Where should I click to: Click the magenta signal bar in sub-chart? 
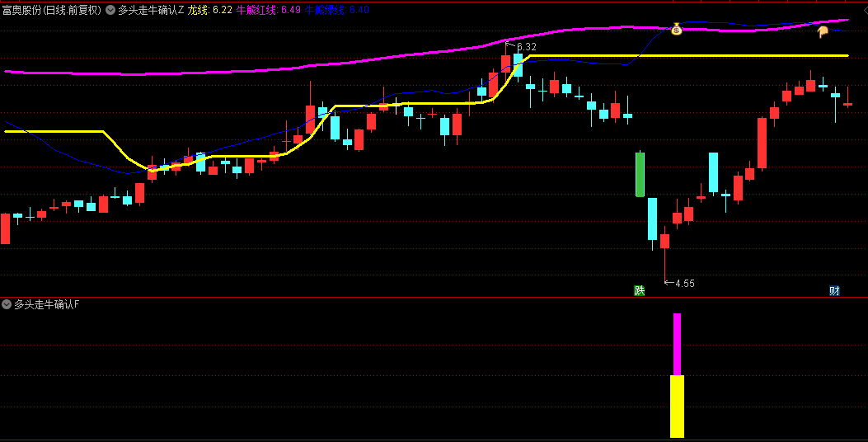[x=677, y=345]
